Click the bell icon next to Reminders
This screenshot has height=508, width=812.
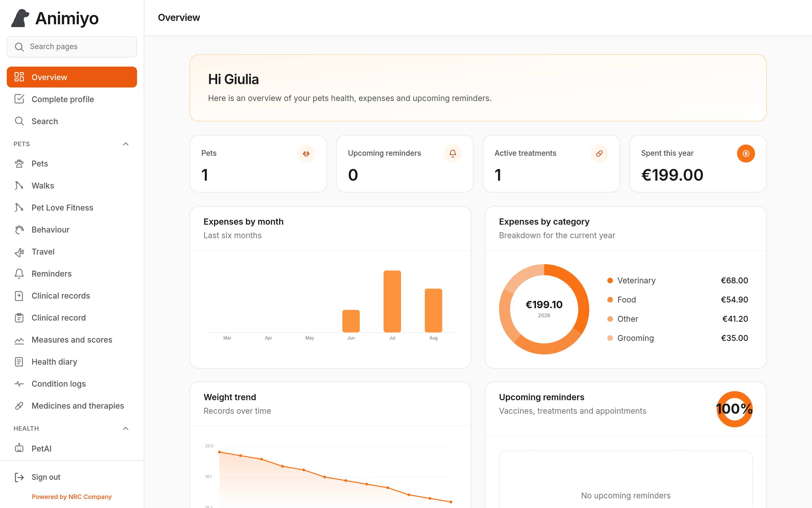pos(19,273)
